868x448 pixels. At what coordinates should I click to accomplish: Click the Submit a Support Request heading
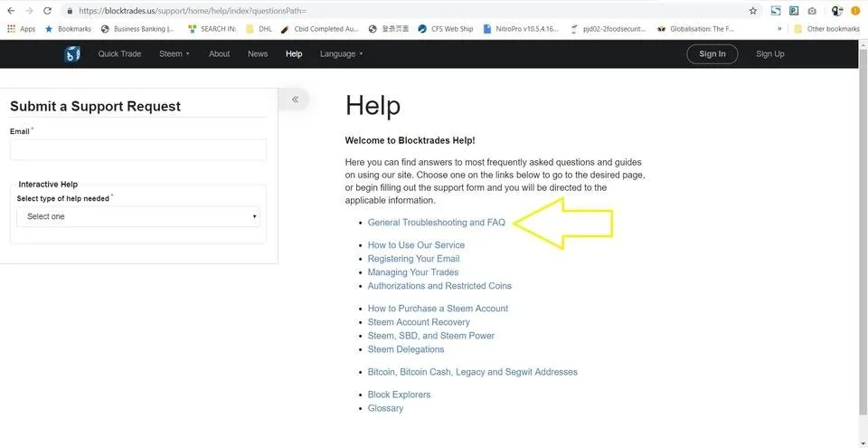[x=95, y=107]
